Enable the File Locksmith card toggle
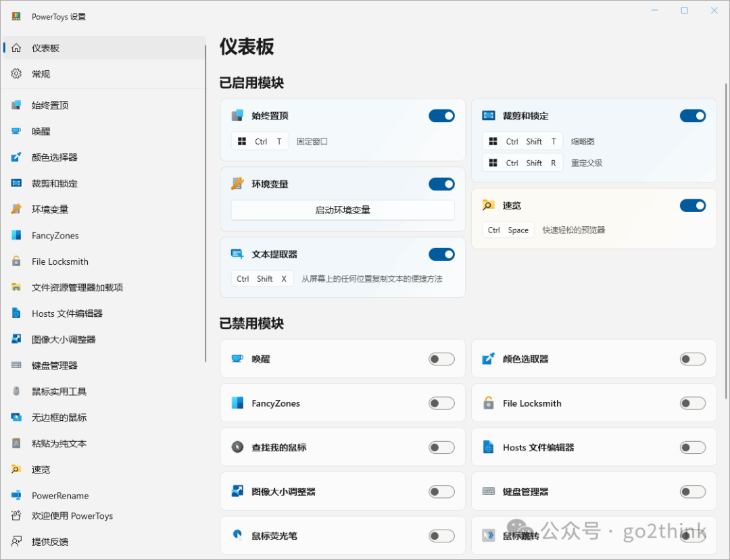The height and width of the screenshot is (560, 730). (693, 403)
